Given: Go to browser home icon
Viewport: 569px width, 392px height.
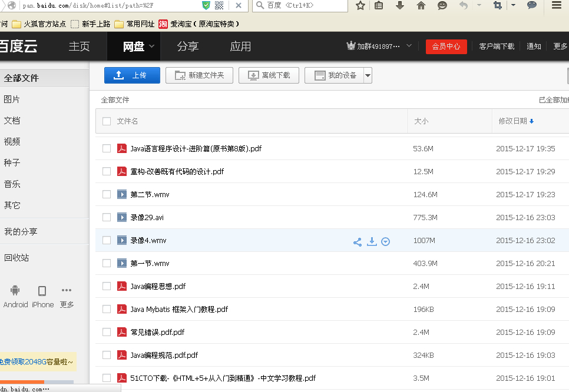Looking at the screenshot, I should (x=421, y=5).
